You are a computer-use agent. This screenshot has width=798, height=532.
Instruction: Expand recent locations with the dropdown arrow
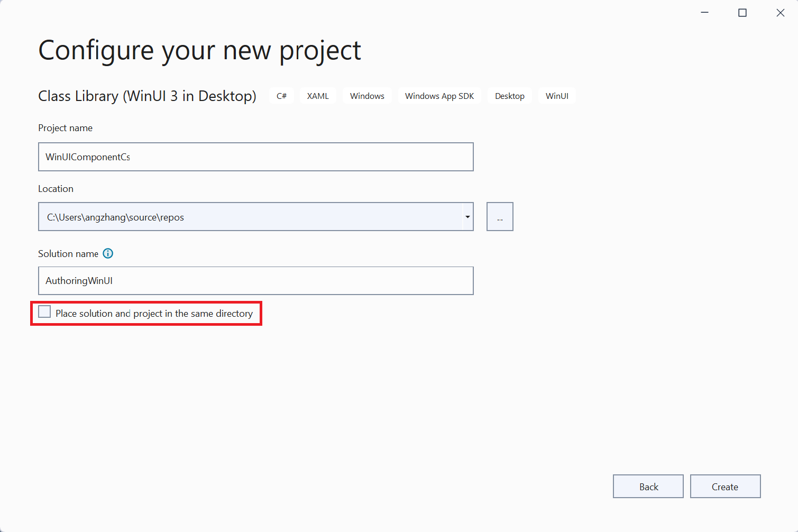coord(467,216)
